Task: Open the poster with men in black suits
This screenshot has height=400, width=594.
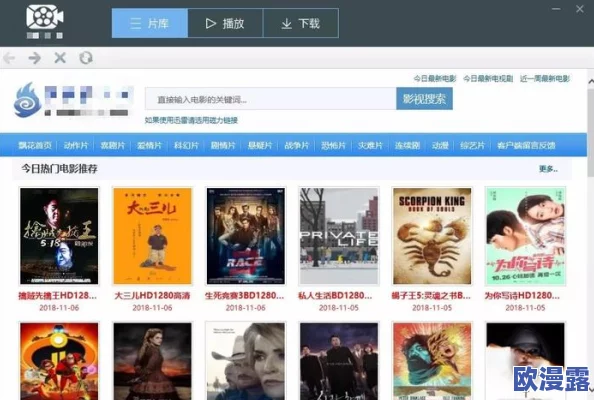Action: (x=339, y=361)
